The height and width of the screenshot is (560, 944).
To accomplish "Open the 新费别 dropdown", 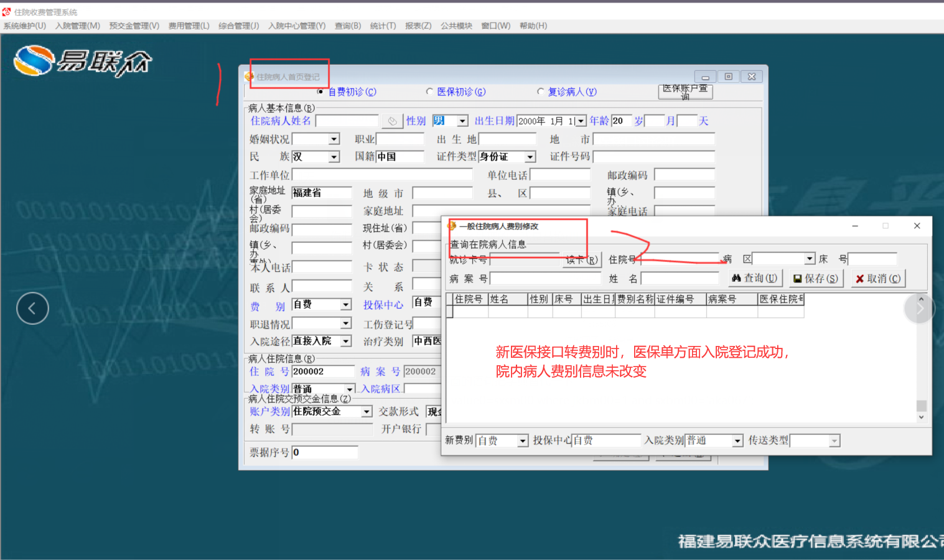I will tap(523, 441).
